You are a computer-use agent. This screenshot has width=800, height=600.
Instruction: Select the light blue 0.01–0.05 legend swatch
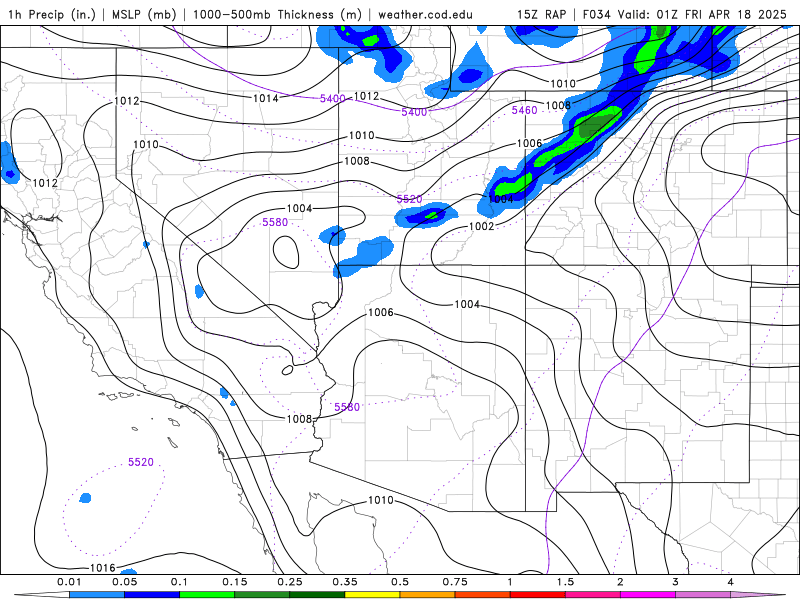[x=97, y=595]
